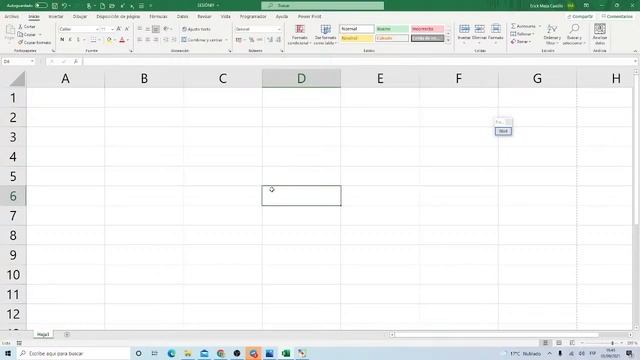Click the decrease indent icon
Screen dimensions: 640x360
point(166,40)
